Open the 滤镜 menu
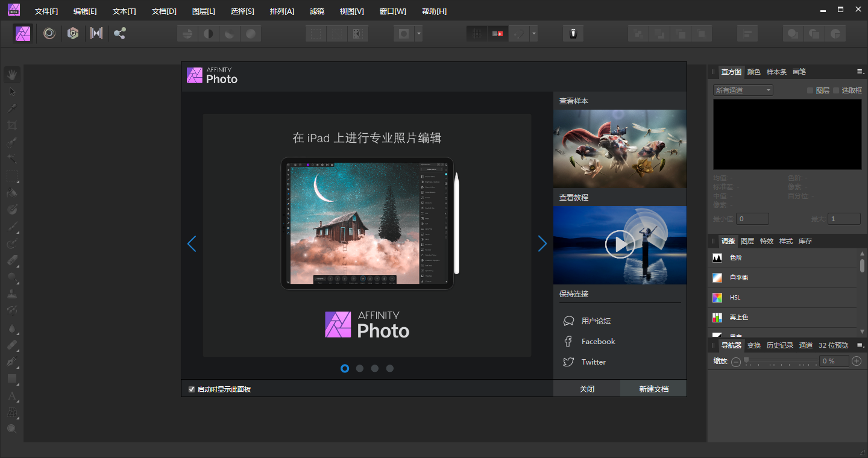The height and width of the screenshot is (458, 868). [316, 11]
